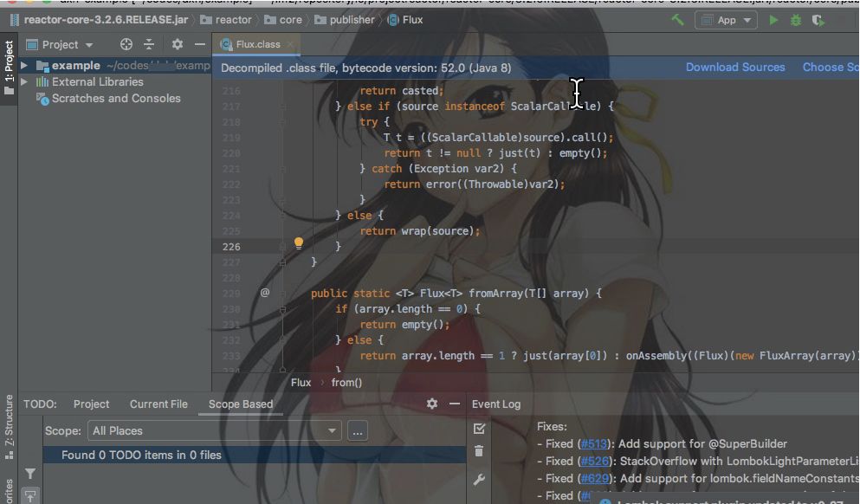
Task: Select the core breadcrumb folder
Action: point(283,20)
